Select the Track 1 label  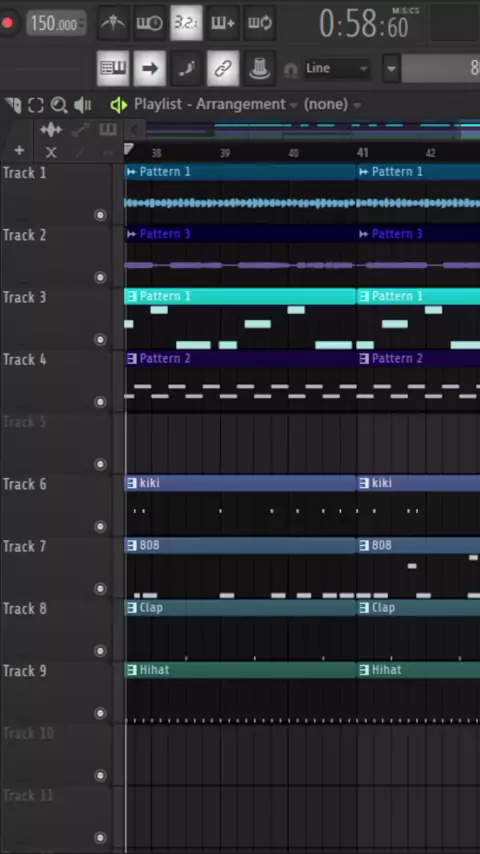(25, 173)
